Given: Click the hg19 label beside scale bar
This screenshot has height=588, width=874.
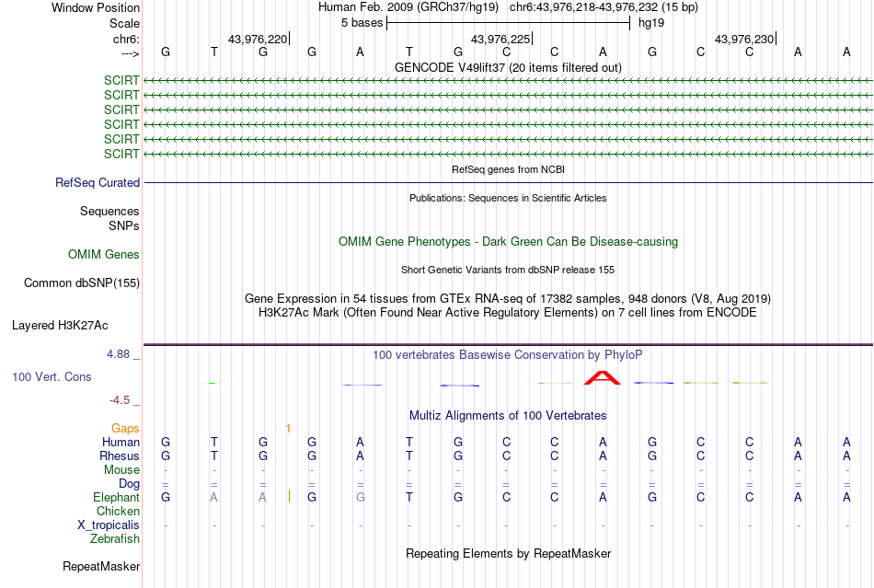Looking at the screenshot, I should point(651,23).
